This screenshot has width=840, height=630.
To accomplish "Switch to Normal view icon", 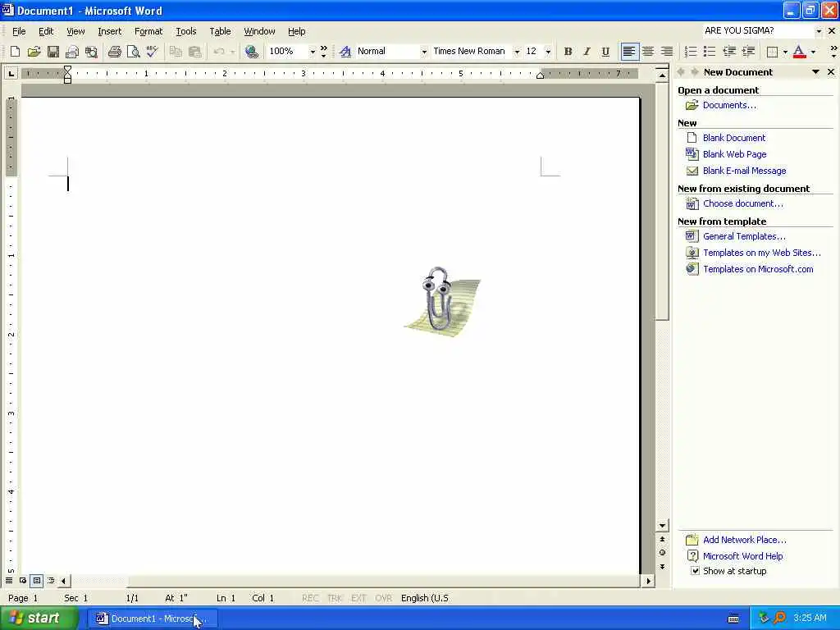I will pyautogui.click(x=9, y=580).
